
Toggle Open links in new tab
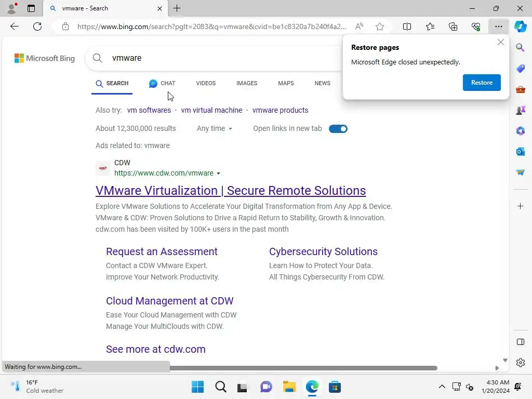[338, 129]
